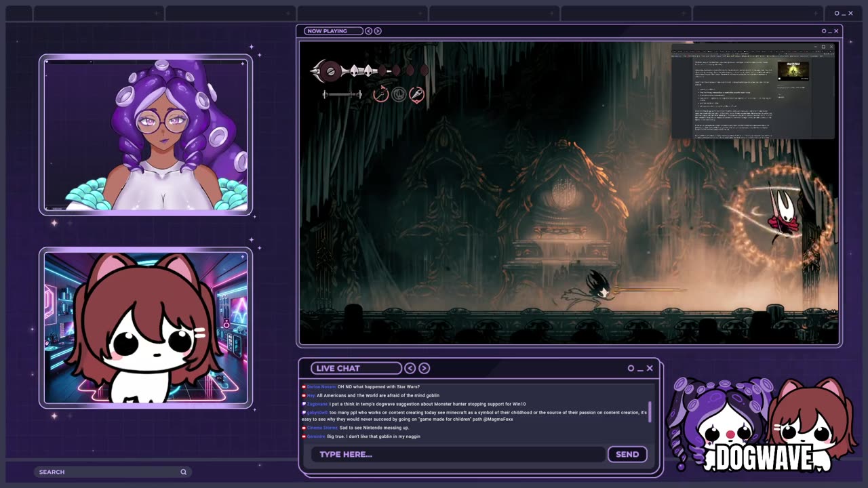Click the left arrow beside Live Chat
Viewport: 868px width, 488px height.
point(410,368)
